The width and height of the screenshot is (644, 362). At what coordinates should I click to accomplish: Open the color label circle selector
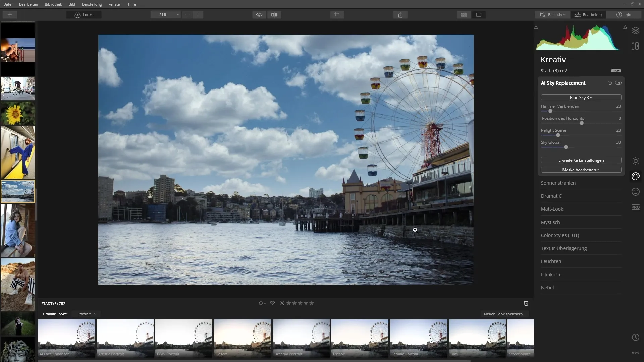tap(262, 303)
